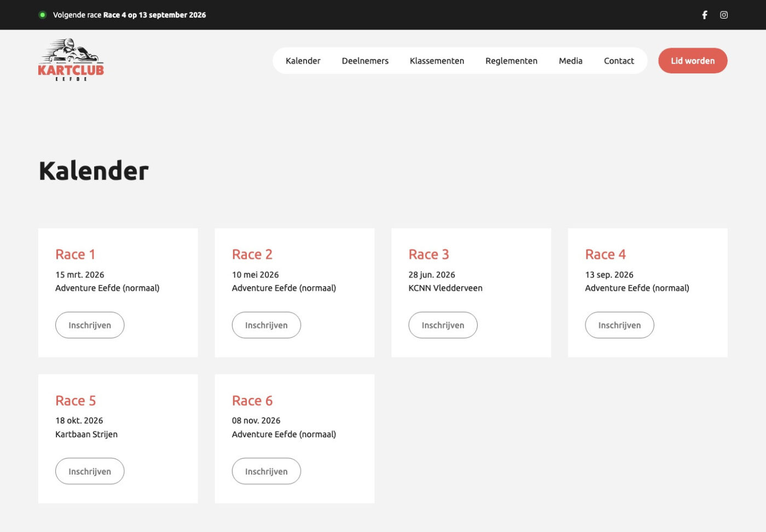Go to the Contact page
The width and height of the screenshot is (766, 532).
tap(619, 61)
